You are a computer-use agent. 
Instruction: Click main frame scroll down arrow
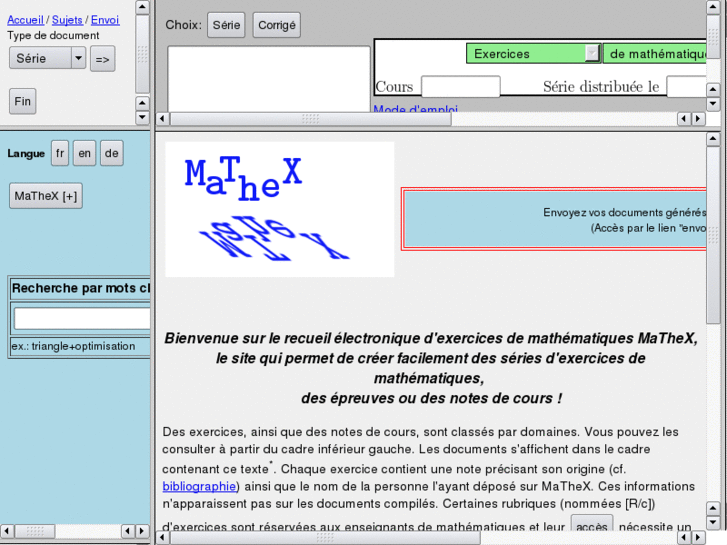pos(713,523)
